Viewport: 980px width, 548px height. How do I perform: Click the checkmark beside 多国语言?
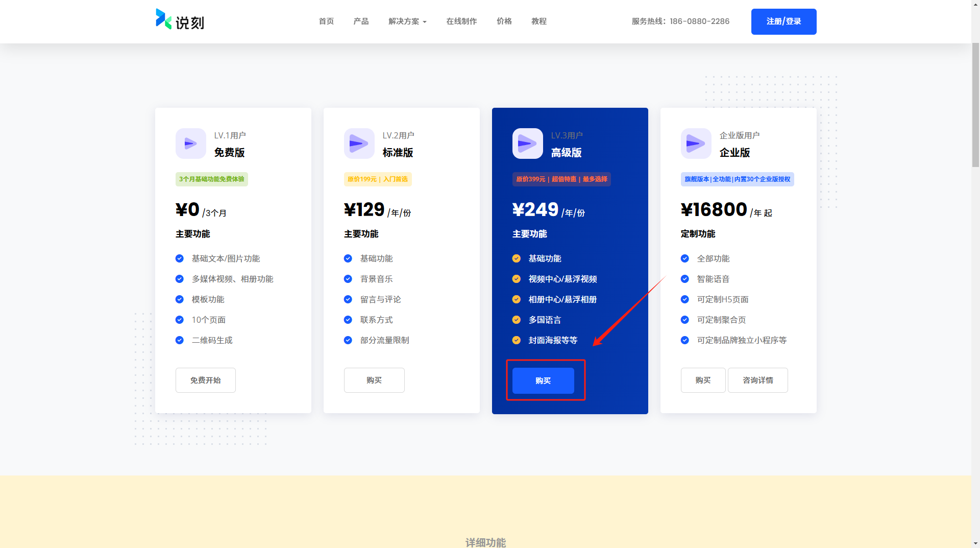pyautogui.click(x=517, y=320)
